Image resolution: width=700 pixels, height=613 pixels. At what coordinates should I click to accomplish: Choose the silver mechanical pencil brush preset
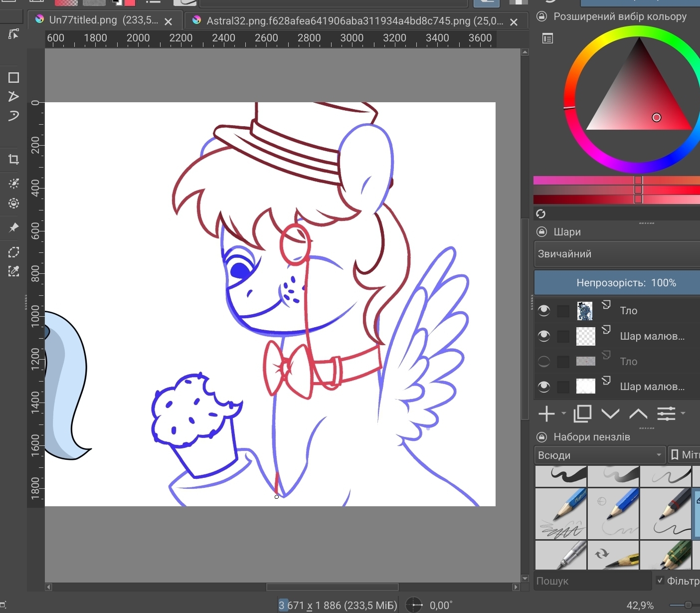[561, 555]
